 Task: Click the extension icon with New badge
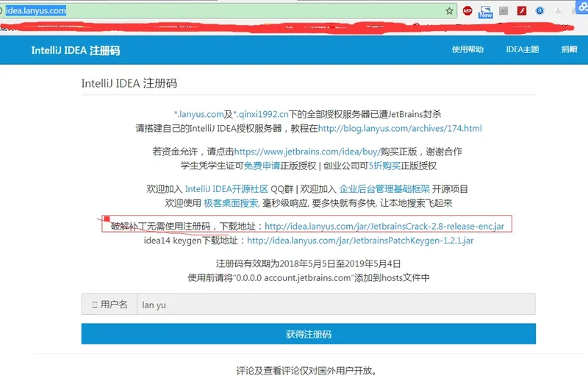(x=486, y=11)
